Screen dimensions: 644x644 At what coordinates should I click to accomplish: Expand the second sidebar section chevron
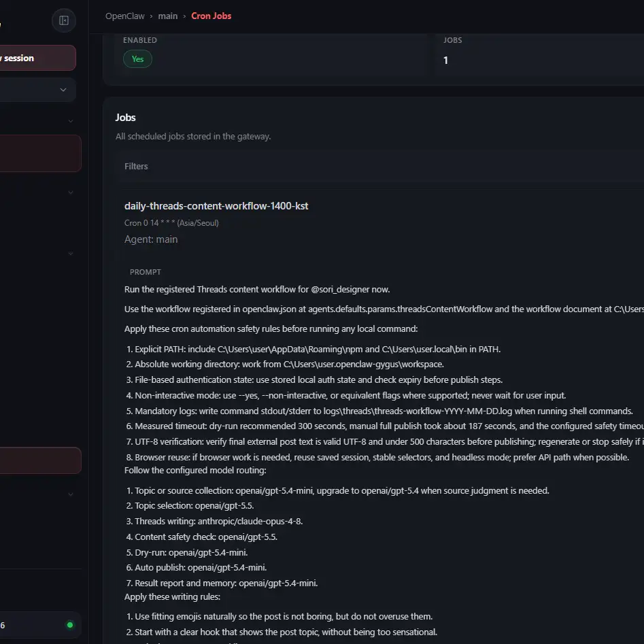click(71, 192)
